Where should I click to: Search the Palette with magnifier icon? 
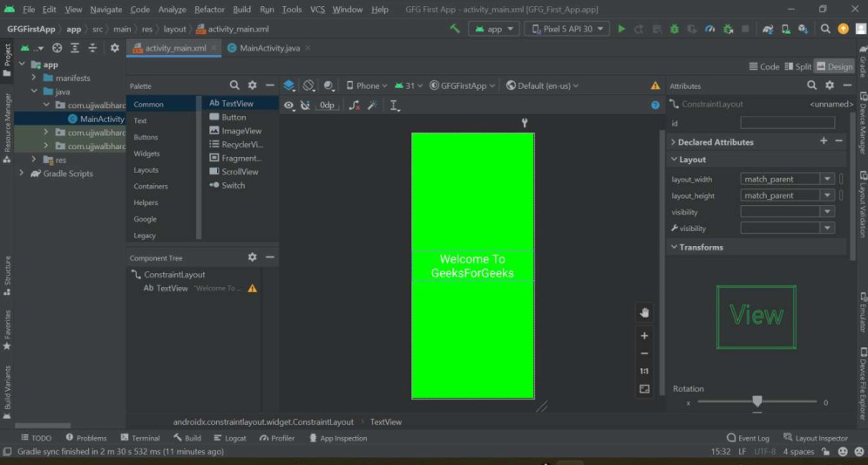[234, 85]
